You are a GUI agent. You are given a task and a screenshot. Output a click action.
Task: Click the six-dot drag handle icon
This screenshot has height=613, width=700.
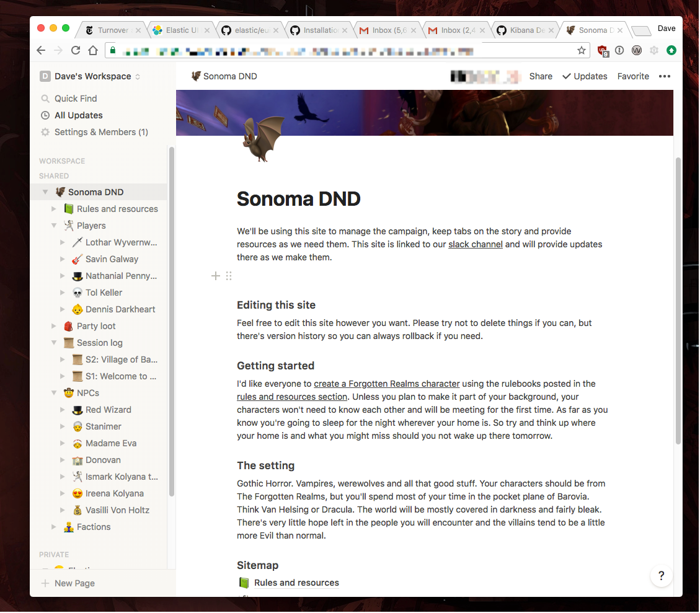(x=229, y=276)
